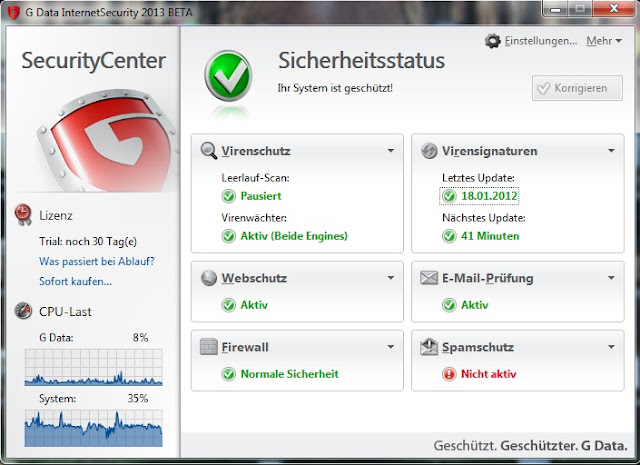The width and height of the screenshot is (640, 465).
Task: Open the Spamschutz heading menu
Action: click(478, 347)
